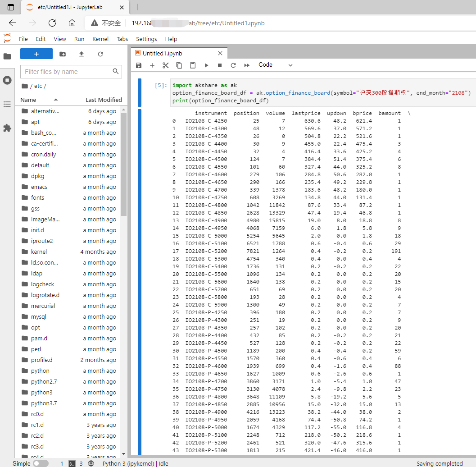Interrupt the kernel with stop icon
Image resolution: width=476 pixels, height=467 pixels.
(220, 65)
